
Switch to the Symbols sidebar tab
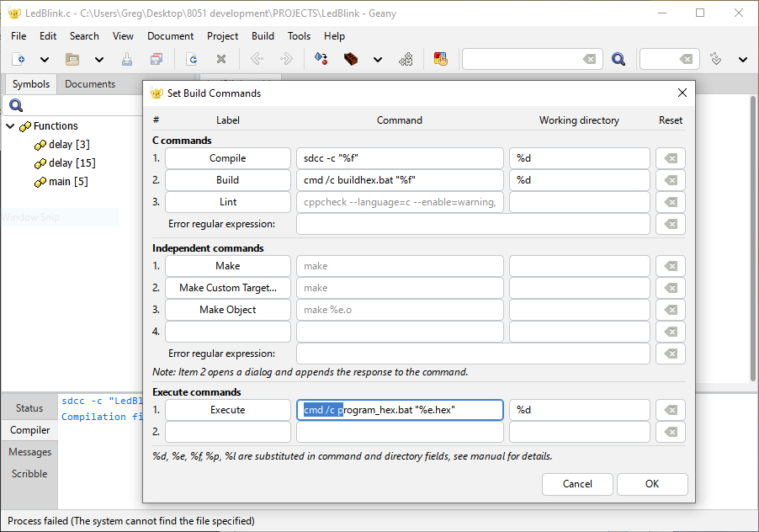click(x=31, y=84)
